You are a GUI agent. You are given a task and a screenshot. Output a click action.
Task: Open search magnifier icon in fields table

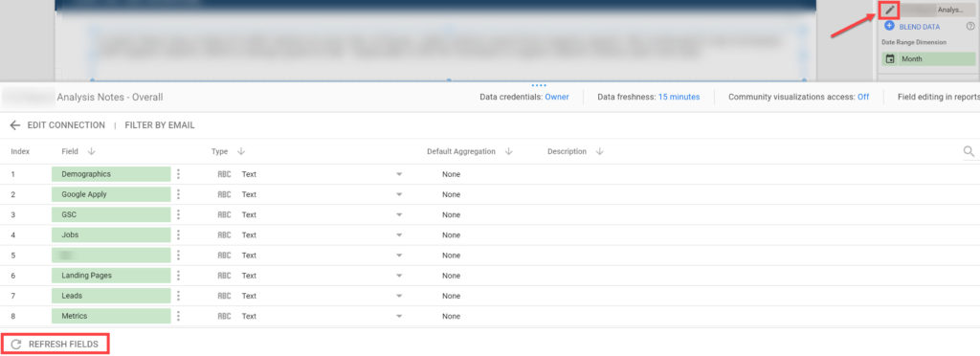[969, 151]
